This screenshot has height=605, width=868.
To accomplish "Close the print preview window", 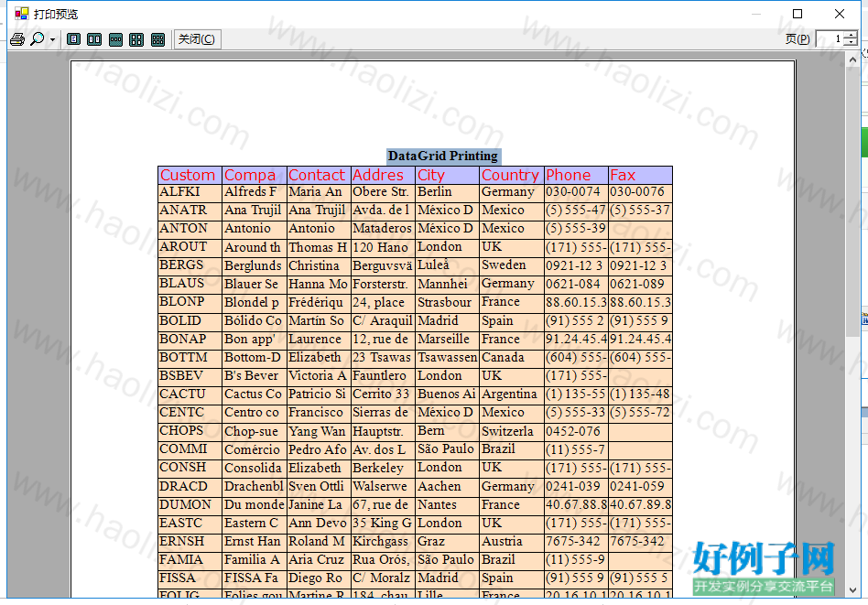I will point(840,14).
